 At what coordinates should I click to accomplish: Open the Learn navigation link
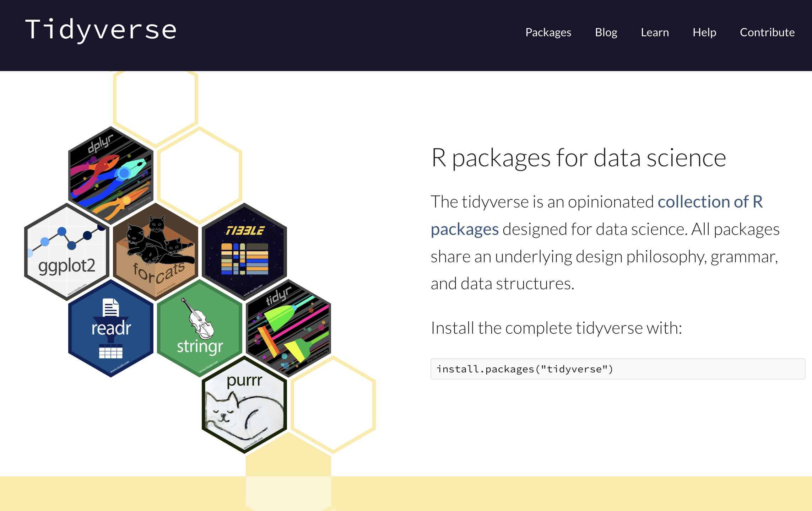655,32
